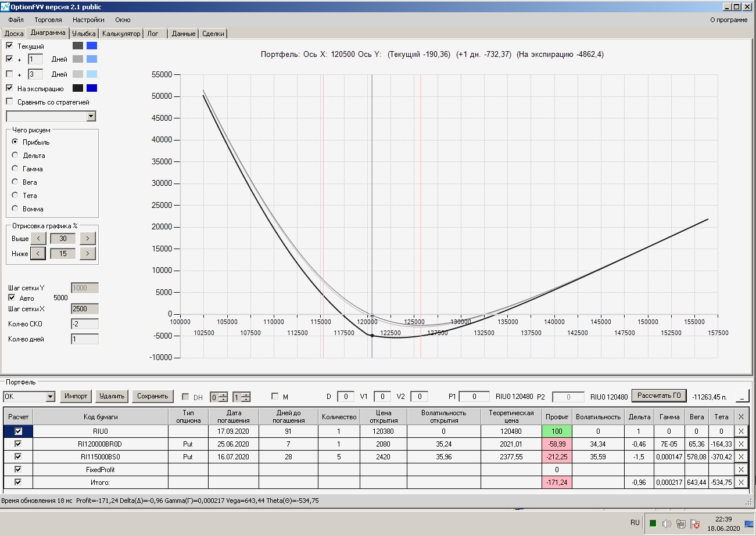This screenshot has width=756, height=536.
Task: Remove the RI120000BR0D position with its X button
Action: [x=740, y=444]
